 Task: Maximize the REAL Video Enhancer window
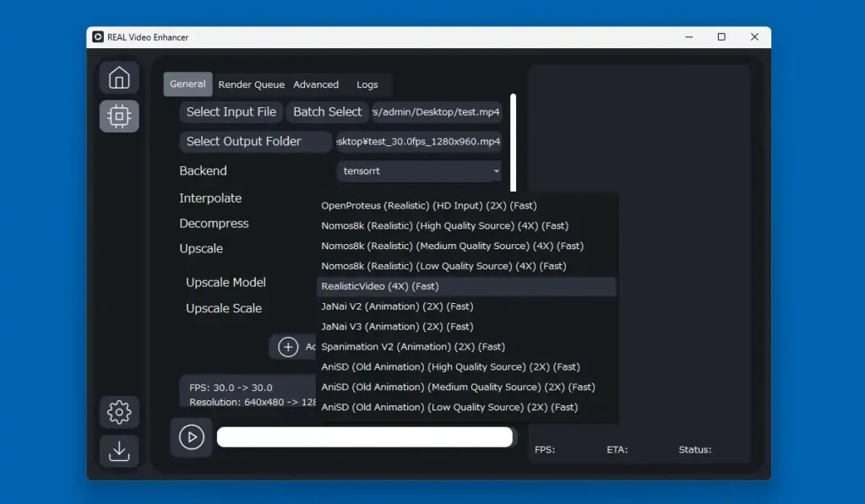coord(721,37)
